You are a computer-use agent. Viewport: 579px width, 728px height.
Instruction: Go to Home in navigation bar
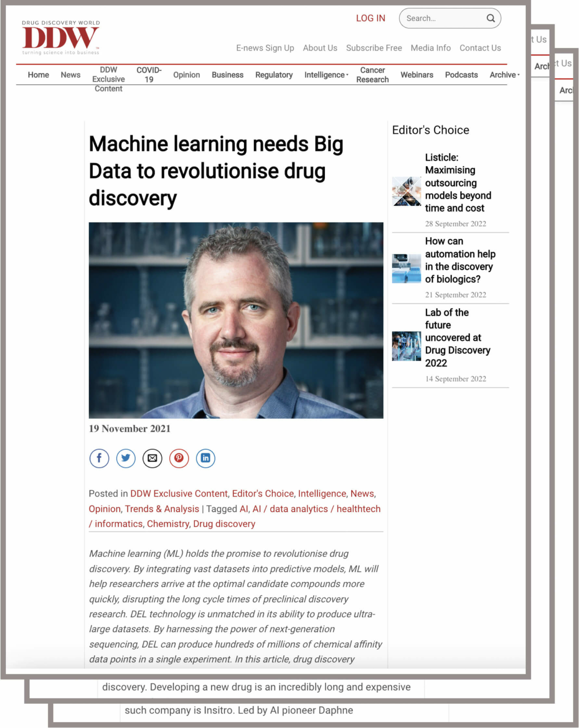[x=38, y=75]
